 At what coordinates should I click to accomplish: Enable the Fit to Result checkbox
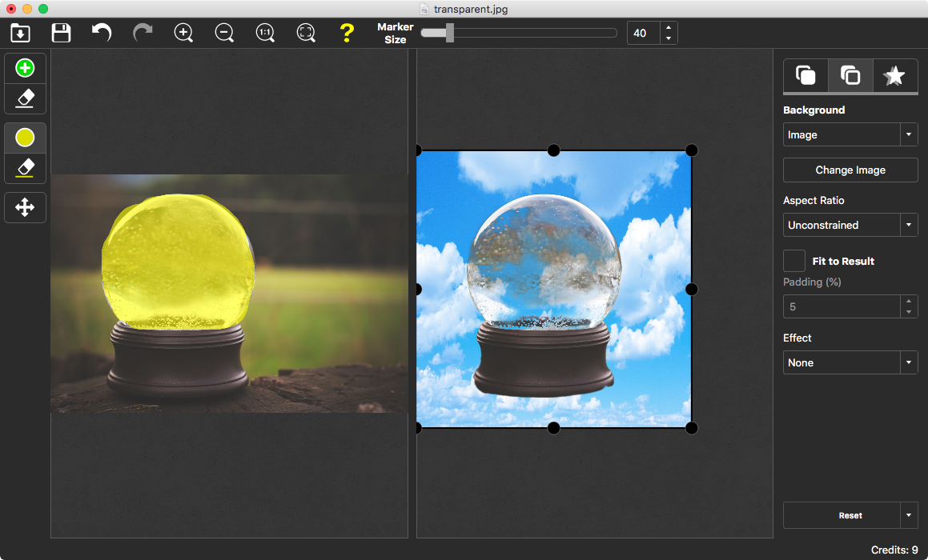tap(794, 261)
